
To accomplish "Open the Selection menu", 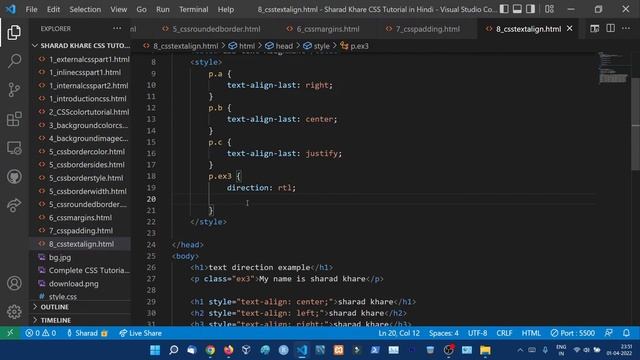I will pyautogui.click(x=85, y=9).
